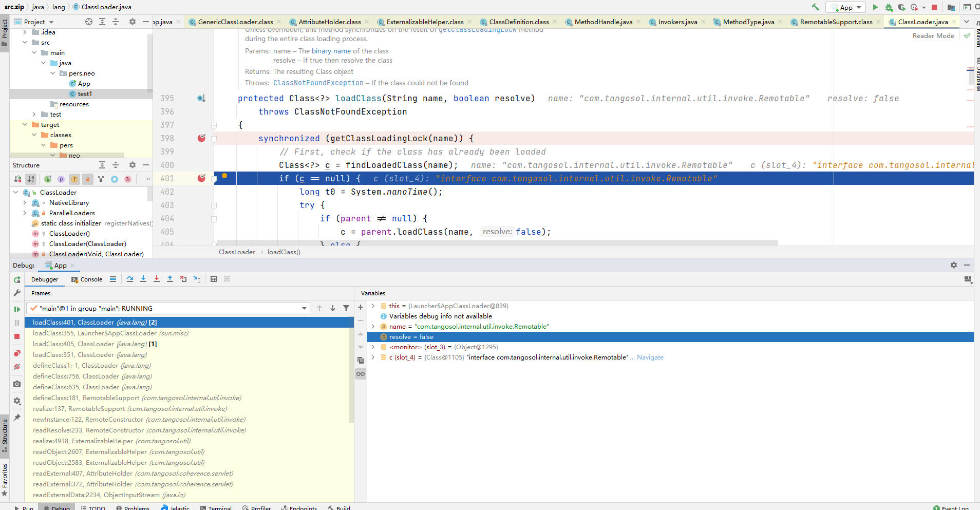Click the Get Thread Dump camera icon
The image size is (980, 510).
coord(17,384)
